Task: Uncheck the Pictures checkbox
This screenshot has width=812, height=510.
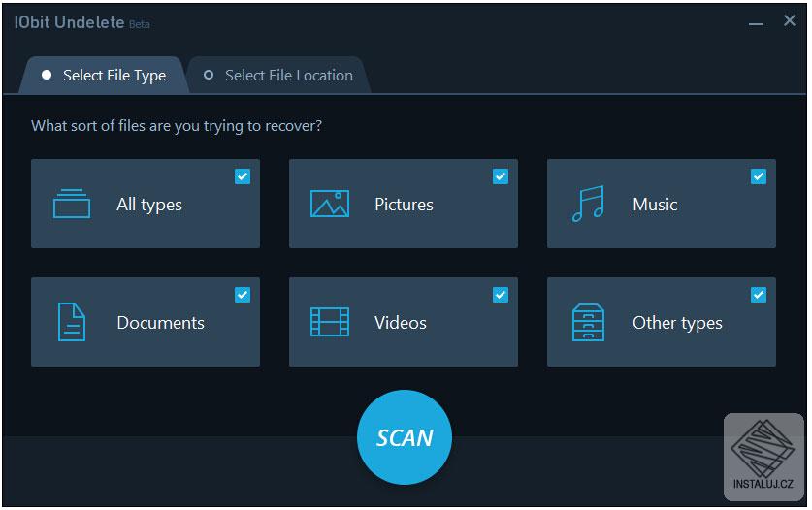Action: 501,176
